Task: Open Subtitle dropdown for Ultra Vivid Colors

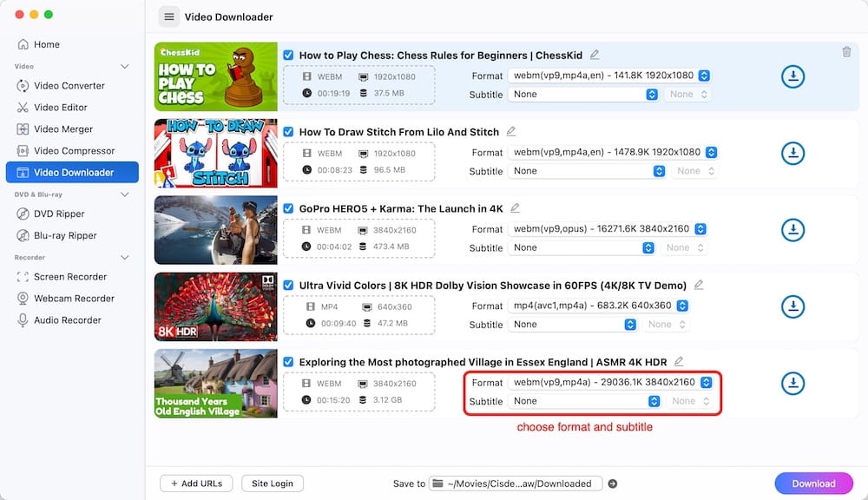Action: point(572,325)
